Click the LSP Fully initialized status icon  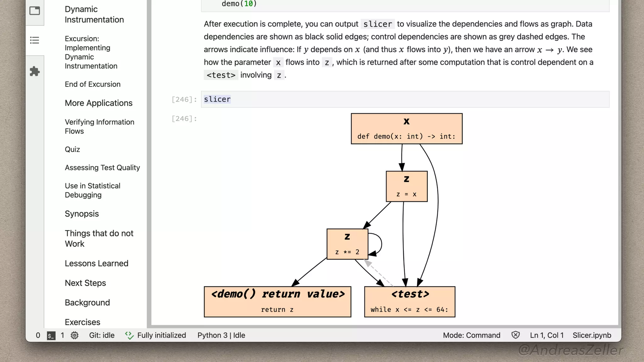(x=129, y=335)
